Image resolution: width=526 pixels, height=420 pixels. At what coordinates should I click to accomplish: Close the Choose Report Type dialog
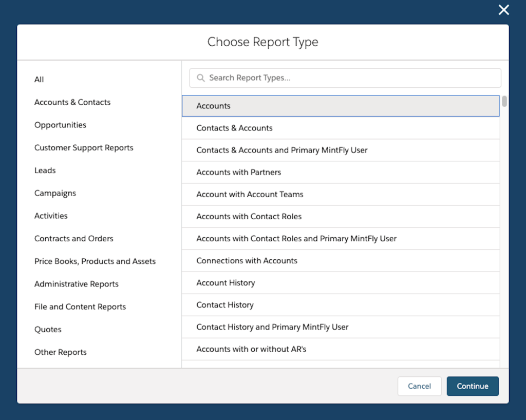point(503,10)
